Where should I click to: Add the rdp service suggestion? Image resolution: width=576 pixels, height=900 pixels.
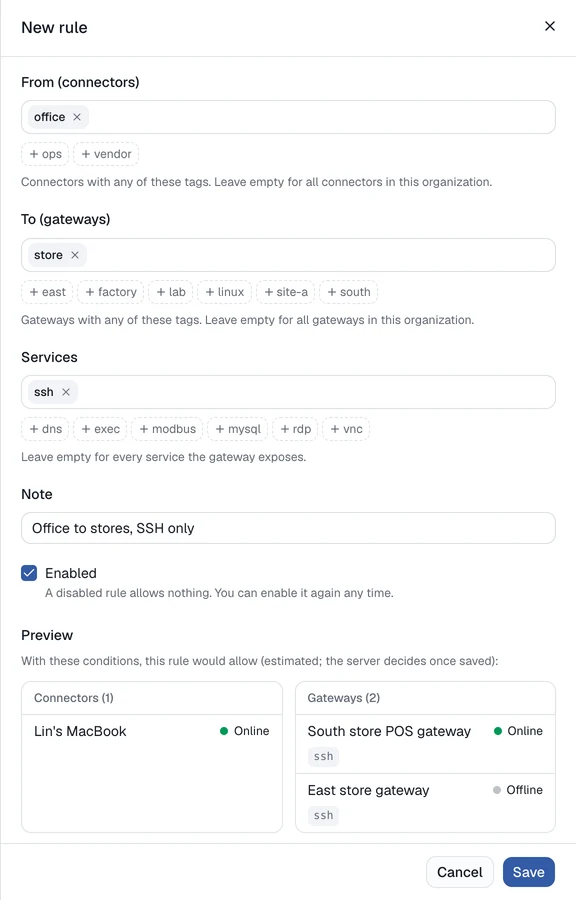[x=295, y=429]
